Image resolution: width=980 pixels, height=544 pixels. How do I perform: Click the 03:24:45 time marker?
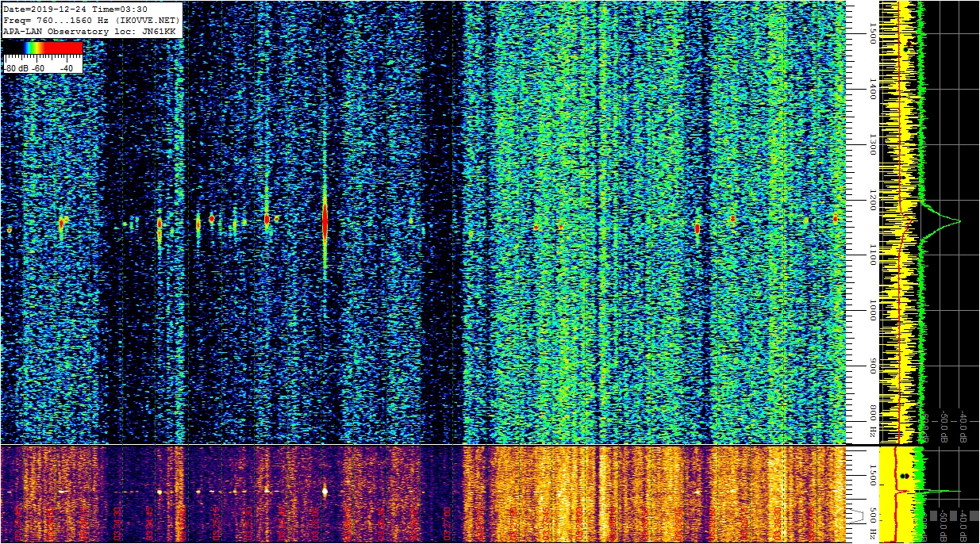tap(150, 523)
